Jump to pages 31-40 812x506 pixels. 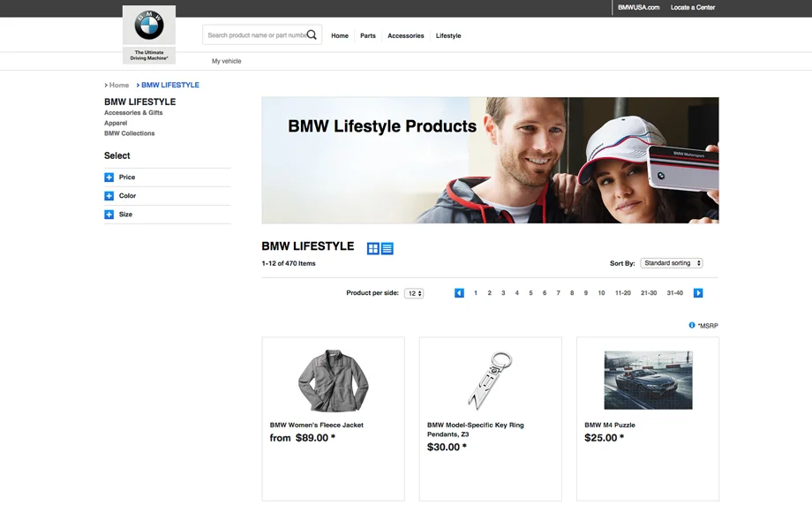675,293
